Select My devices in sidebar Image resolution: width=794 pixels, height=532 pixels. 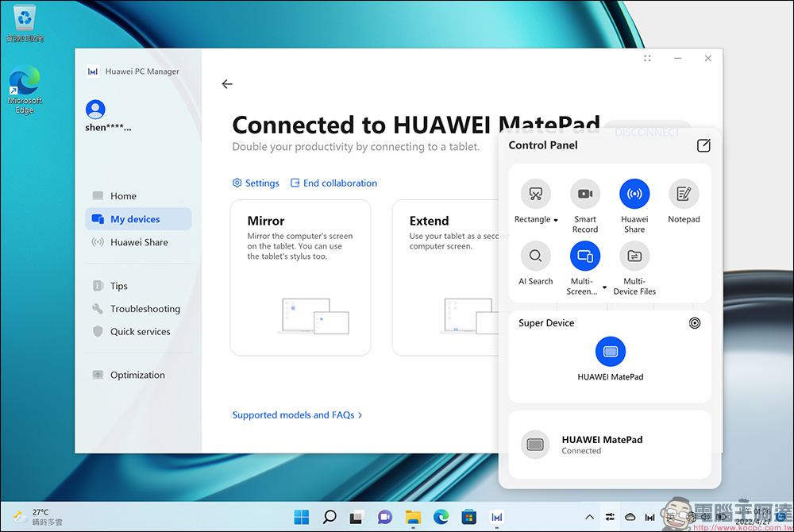[138, 218]
